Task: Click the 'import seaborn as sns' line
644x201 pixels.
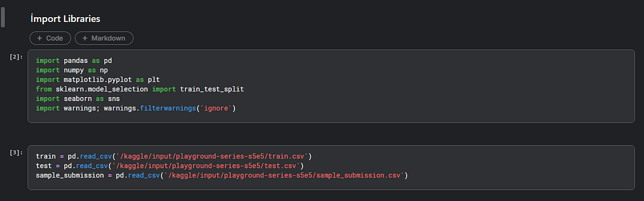Action: tap(78, 99)
